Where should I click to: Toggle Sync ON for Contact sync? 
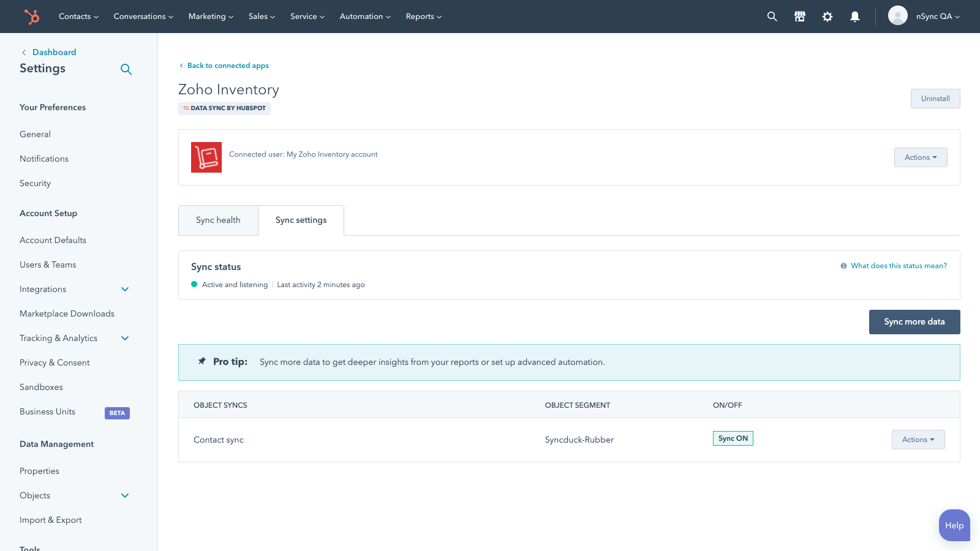[x=733, y=438]
